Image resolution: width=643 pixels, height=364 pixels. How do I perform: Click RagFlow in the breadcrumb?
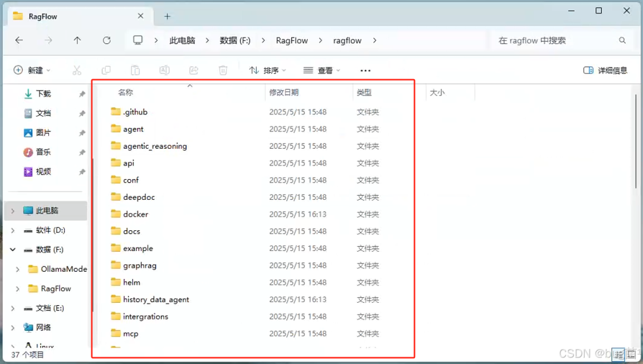click(x=292, y=40)
